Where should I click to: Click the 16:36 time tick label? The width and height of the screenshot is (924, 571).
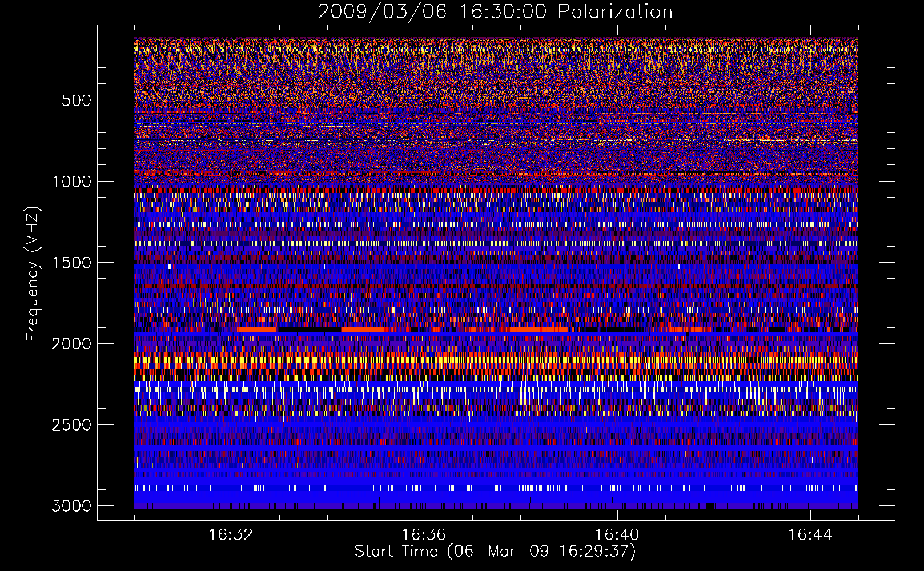[x=424, y=535]
